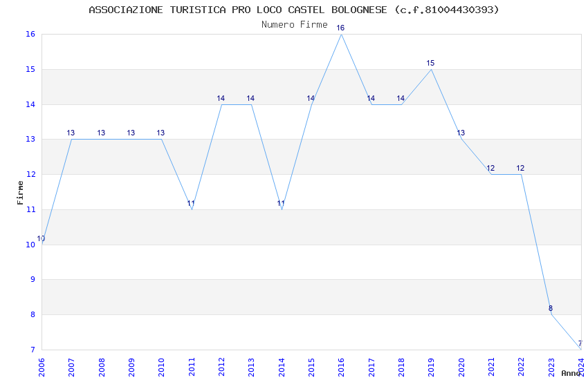Click the 2006 data point labeled 10

pyautogui.click(x=41, y=238)
